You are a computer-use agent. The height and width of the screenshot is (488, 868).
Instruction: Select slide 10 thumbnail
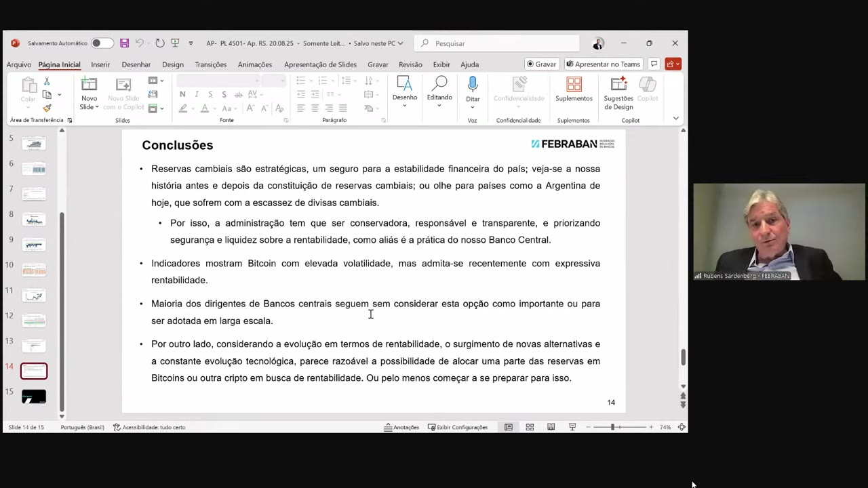[x=34, y=270]
